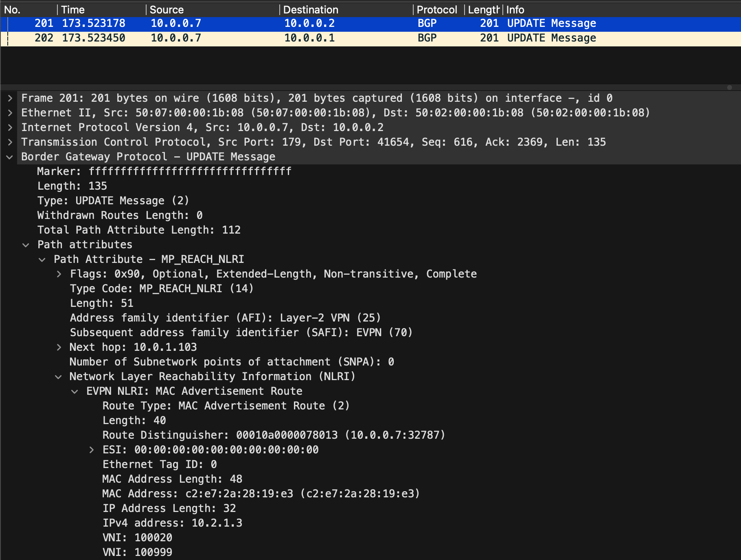Select the Ethernet Tag ID: 0 row
The width and height of the screenshot is (741, 560).
tap(160, 464)
